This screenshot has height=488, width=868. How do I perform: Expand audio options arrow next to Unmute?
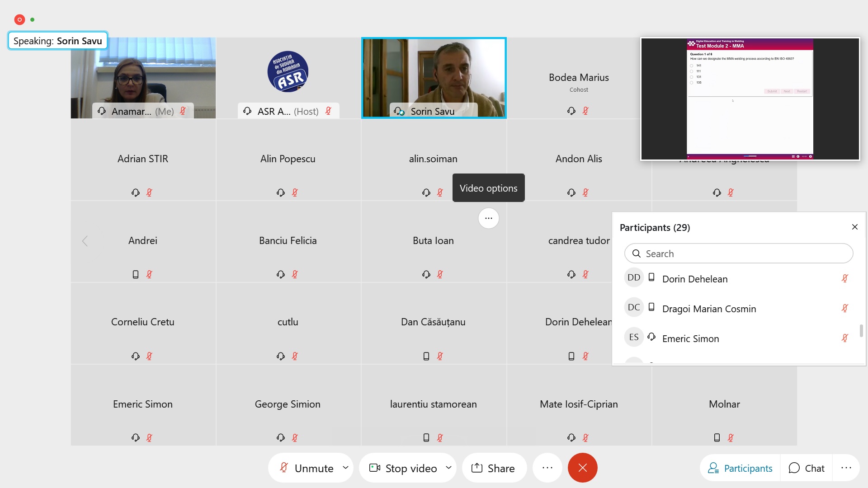click(x=345, y=468)
